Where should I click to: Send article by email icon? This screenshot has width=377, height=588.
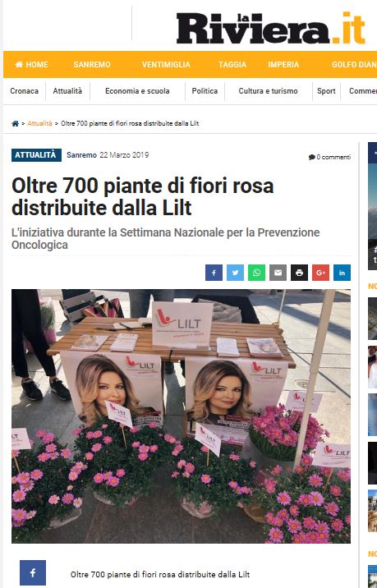tap(278, 273)
